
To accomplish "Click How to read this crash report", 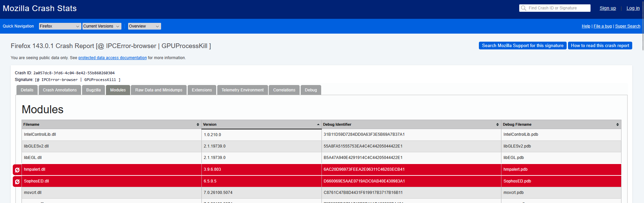I will (x=600, y=46).
